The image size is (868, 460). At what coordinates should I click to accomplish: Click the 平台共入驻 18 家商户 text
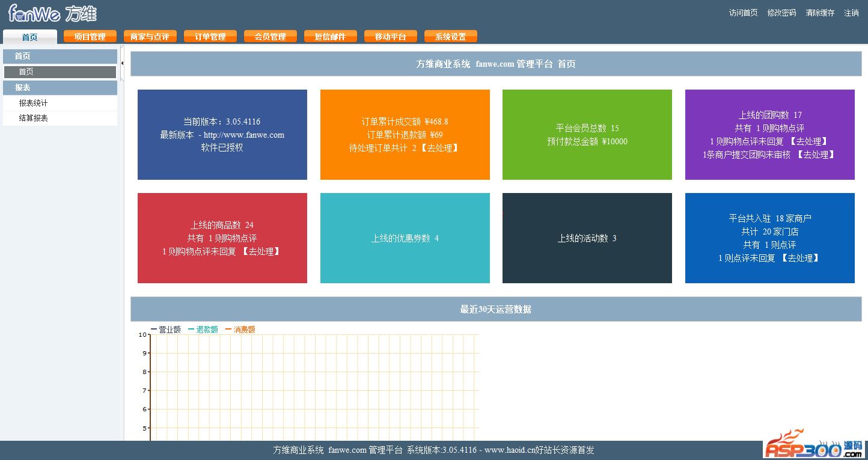(x=770, y=218)
